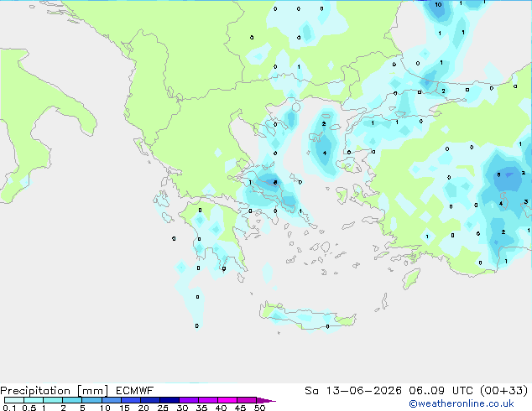Click the '10' precipitation value on the map
Screen dimensions: 532x411
pos(438,4)
